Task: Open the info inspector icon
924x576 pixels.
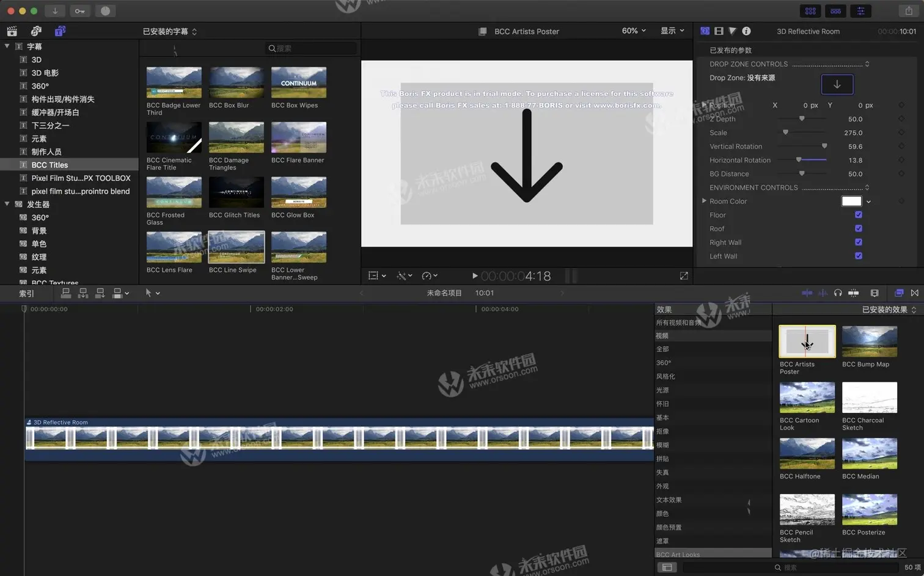Action: click(x=746, y=31)
